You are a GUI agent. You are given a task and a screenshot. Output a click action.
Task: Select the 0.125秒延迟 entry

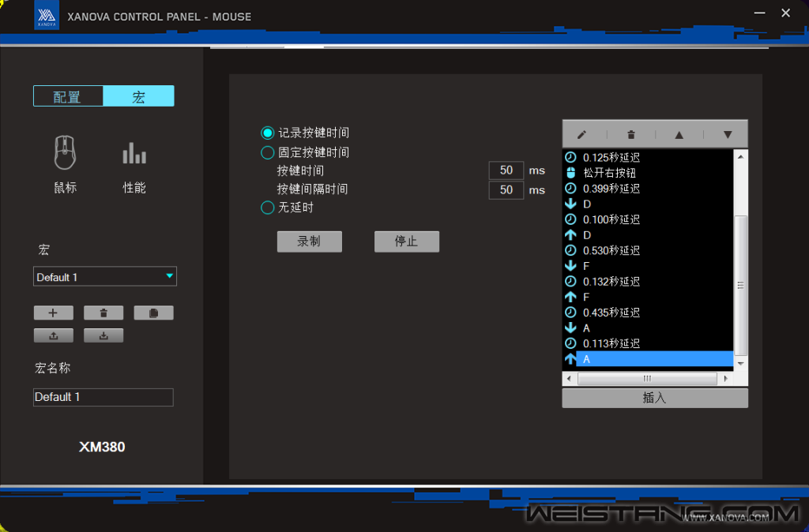(648, 158)
